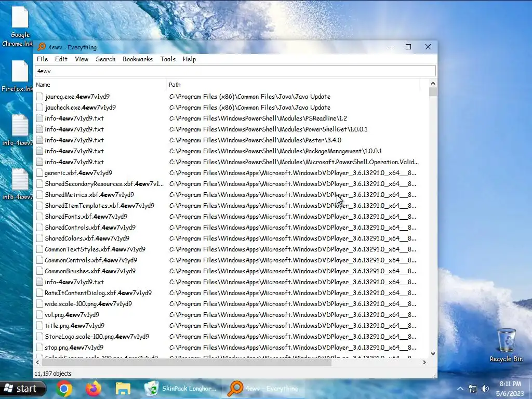This screenshot has height=399, width=532.
Task: Click icon of SharedMetrics.xbf.4ewv7v1yd9
Action: pos(39,195)
